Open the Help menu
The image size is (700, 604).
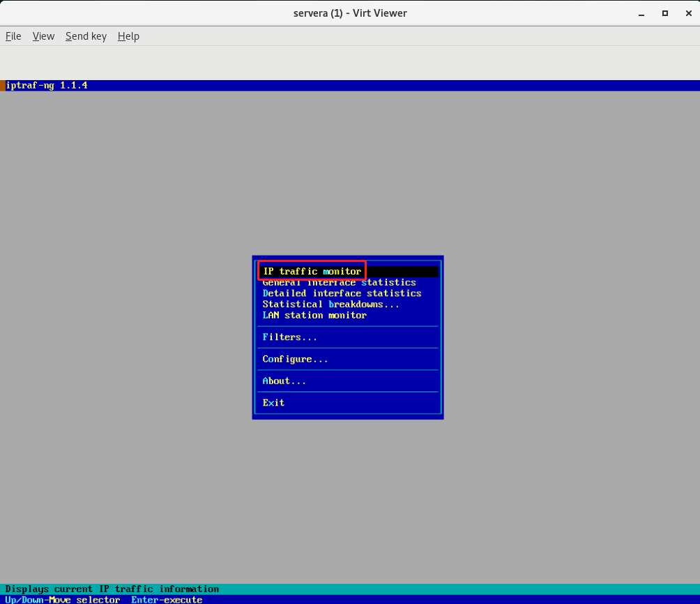click(x=128, y=36)
